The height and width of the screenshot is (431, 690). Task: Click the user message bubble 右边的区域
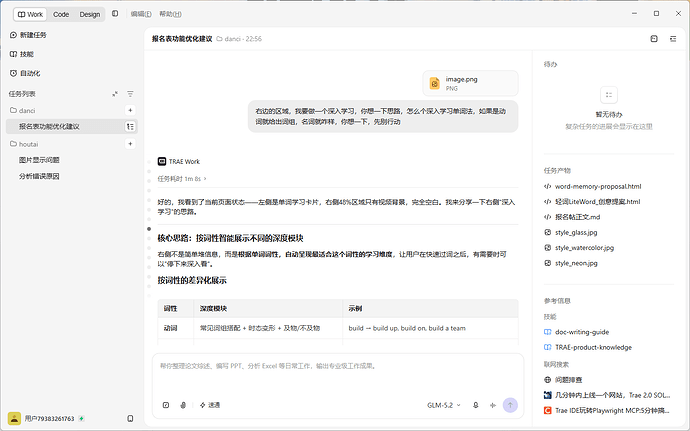pos(383,116)
